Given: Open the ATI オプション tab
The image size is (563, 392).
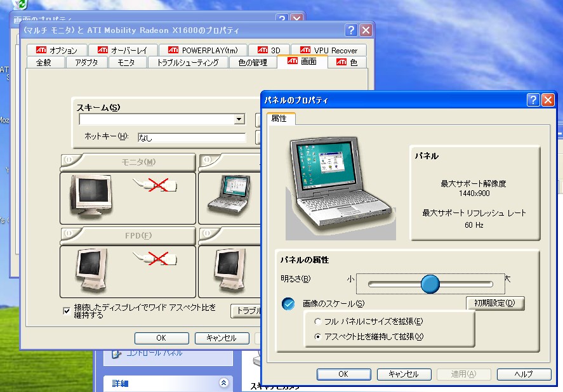Looking at the screenshot, I should 56,50.
